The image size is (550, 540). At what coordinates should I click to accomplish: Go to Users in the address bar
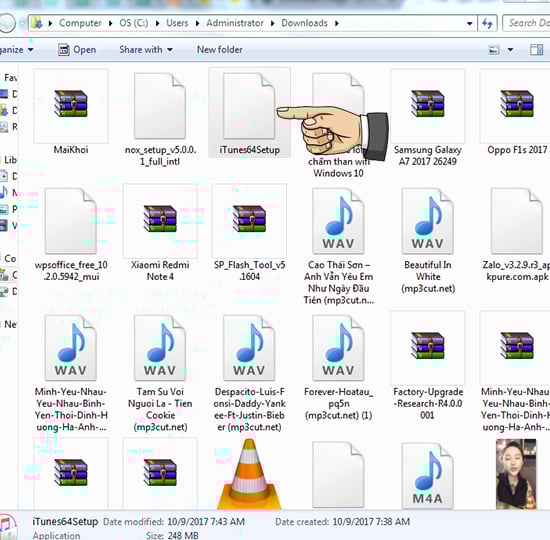[x=177, y=23]
